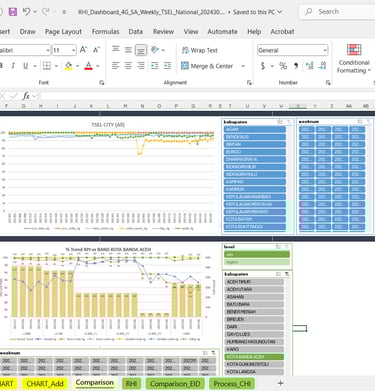Click the Search box in title bar

coord(337,12)
